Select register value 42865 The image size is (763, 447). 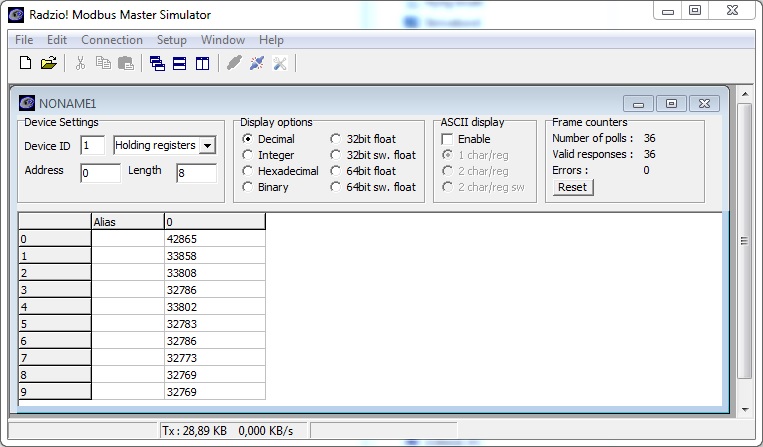coord(215,239)
